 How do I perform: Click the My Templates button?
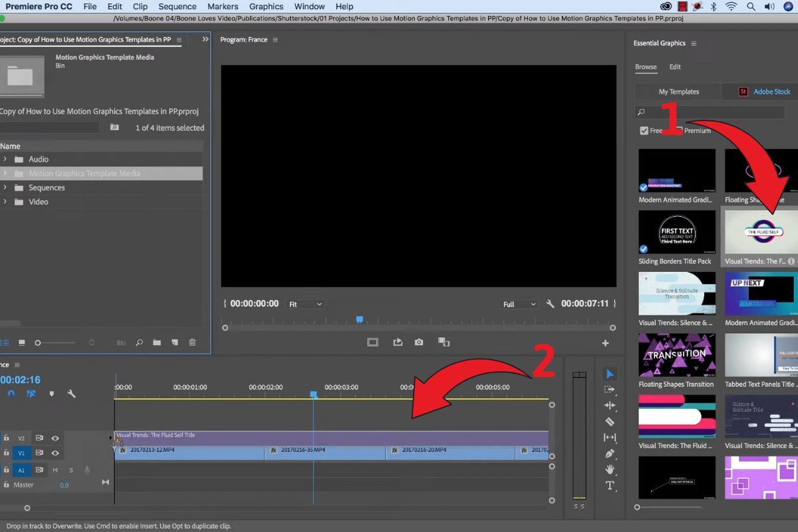click(679, 92)
